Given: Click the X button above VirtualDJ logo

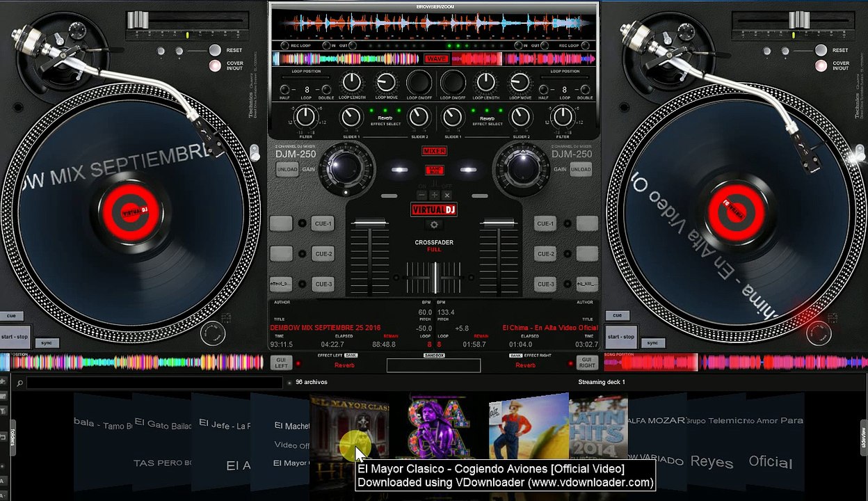Looking at the screenshot, I should click(447, 196).
